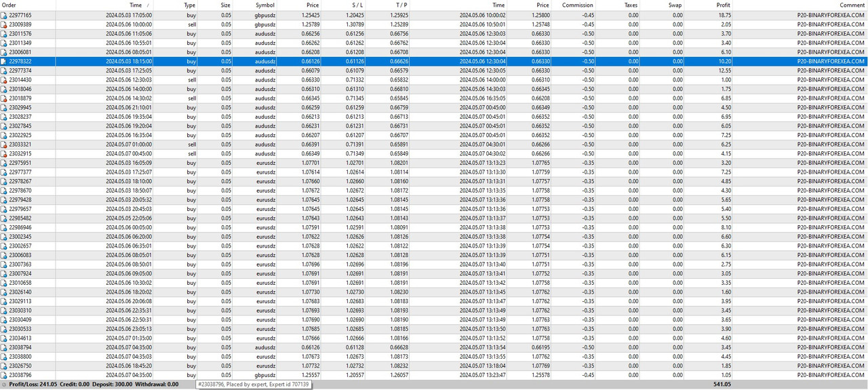Select the icon next to order 23038800

[4, 357]
